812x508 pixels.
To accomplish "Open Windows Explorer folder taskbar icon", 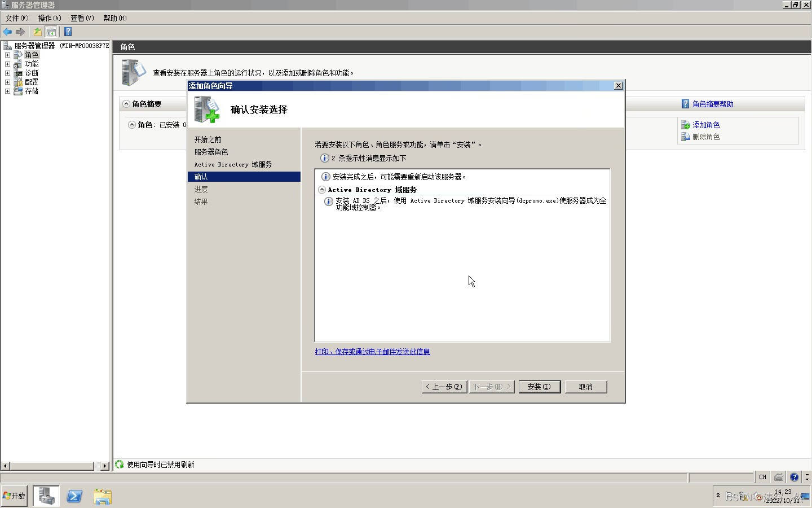I will 103,496.
